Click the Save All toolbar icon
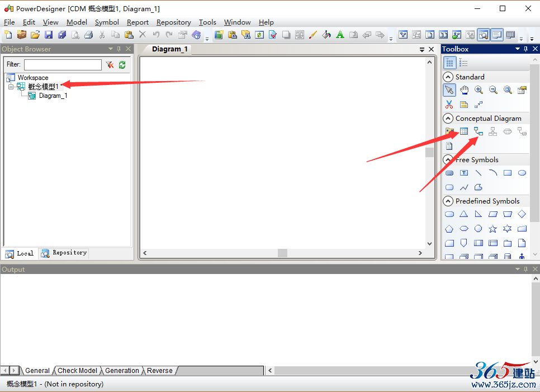 [62, 35]
